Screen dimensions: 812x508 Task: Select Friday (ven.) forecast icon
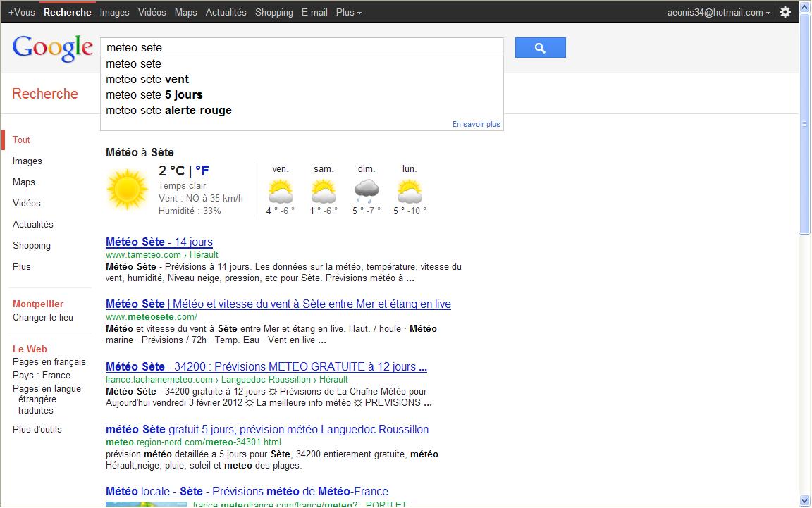click(281, 191)
